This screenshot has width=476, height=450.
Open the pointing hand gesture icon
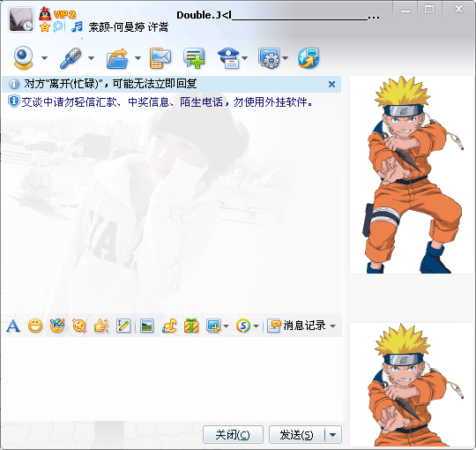(x=101, y=326)
